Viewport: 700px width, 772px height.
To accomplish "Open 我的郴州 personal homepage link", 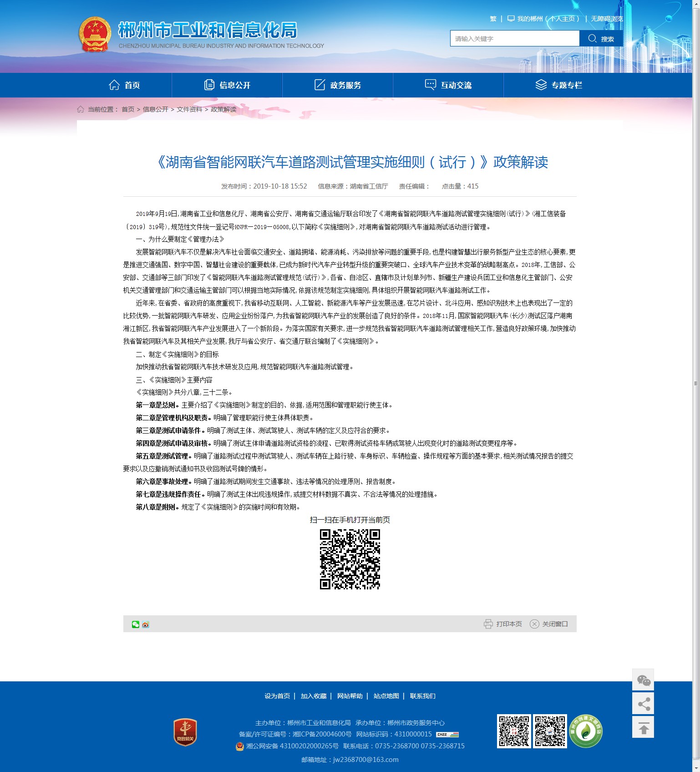I will (548, 19).
